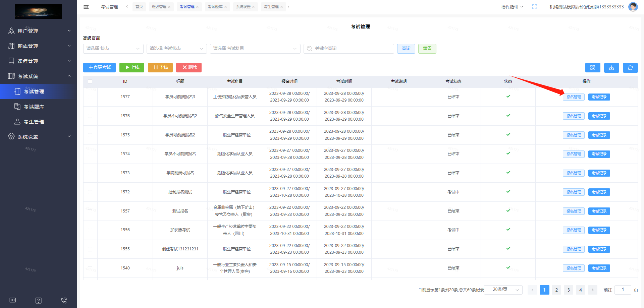Close the 班级管理 tab

[x=169, y=7]
